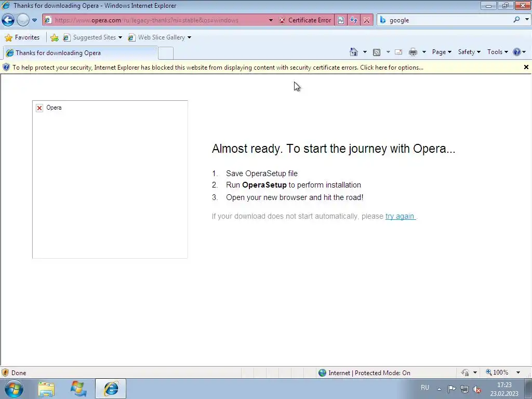The width and height of the screenshot is (532, 399).
Task: Show hidden tray icons arrow
Action: point(439,389)
